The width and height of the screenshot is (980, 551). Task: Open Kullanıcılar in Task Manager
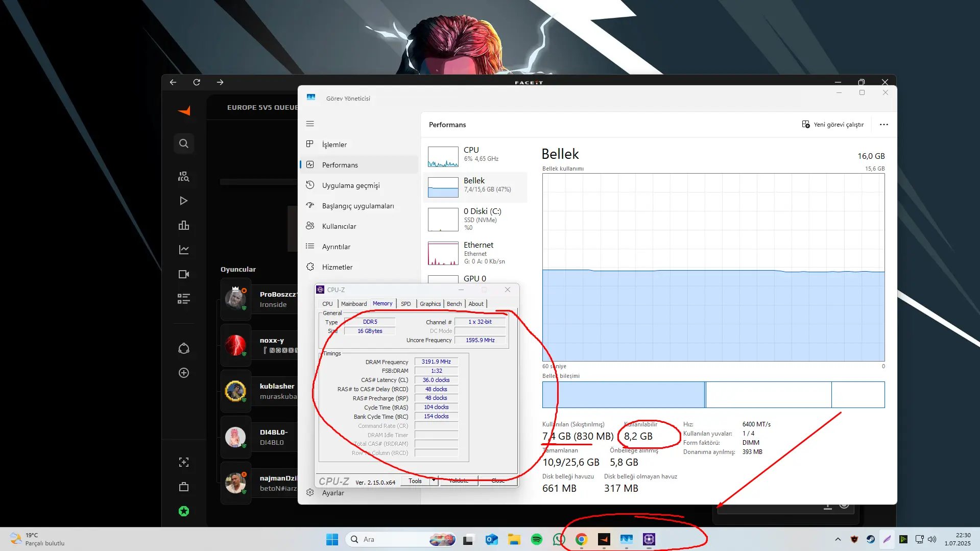[x=359, y=226]
